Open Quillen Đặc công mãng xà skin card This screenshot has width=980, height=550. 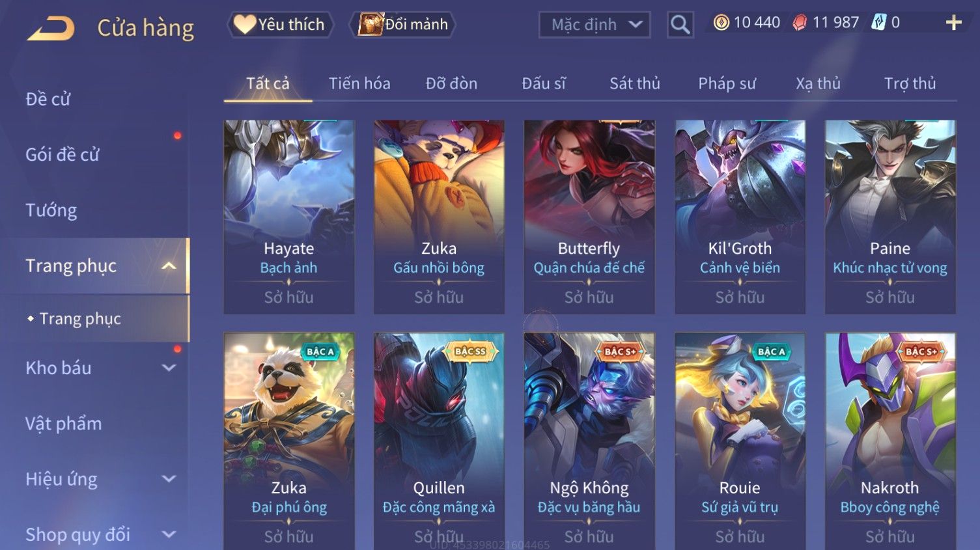click(439, 441)
